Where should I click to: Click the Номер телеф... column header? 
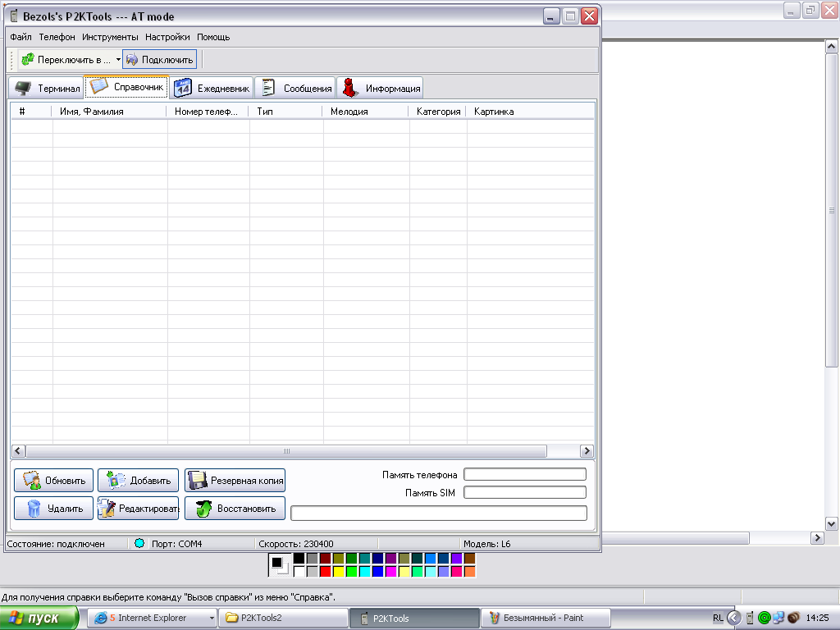[x=208, y=112]
